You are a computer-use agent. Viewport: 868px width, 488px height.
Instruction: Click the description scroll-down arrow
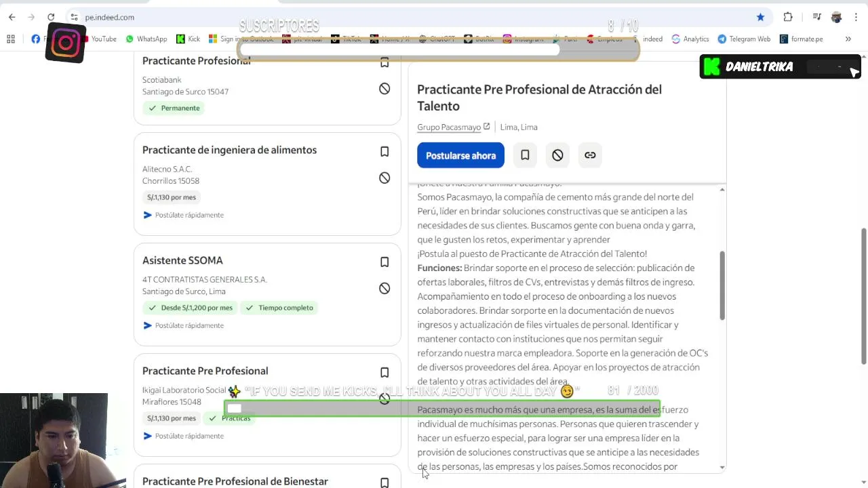click(x=722, y=467)
